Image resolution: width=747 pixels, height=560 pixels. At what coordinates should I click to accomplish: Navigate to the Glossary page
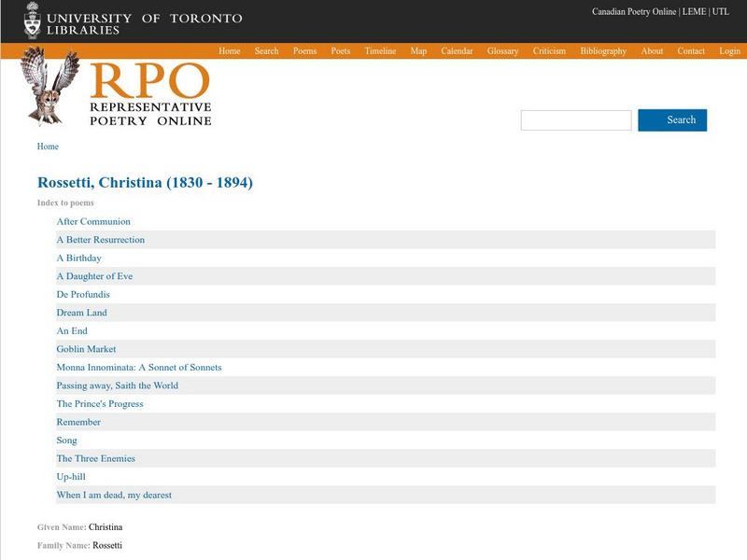(x=504, y=51)
